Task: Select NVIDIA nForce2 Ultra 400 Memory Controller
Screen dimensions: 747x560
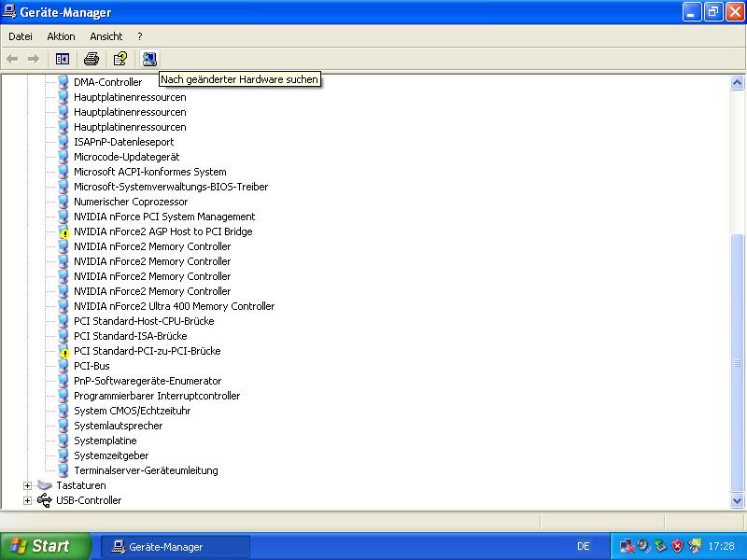Action: point(174,306)
